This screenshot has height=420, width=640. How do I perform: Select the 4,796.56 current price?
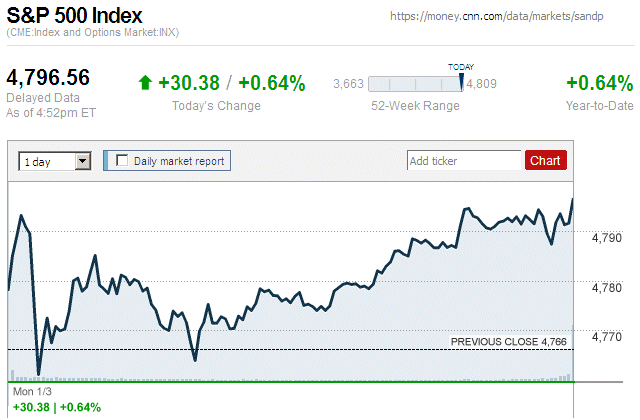(48, 78)
